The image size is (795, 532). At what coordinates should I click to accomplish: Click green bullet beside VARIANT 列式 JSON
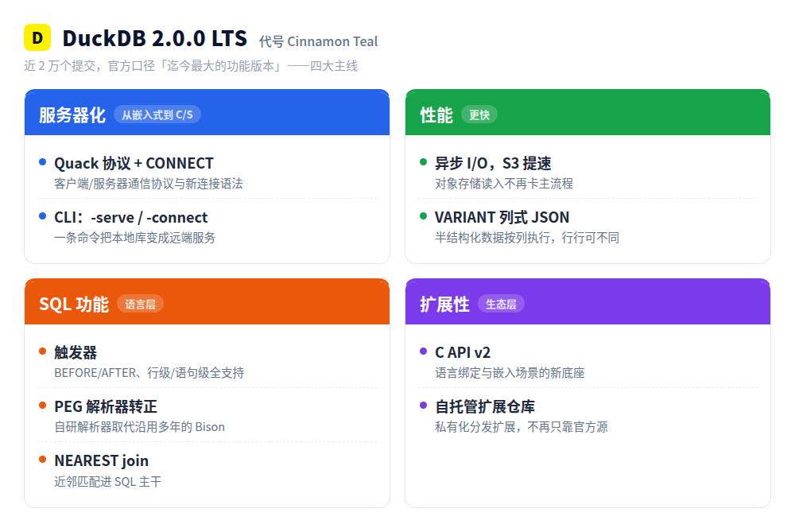click(x=424, y=216)
